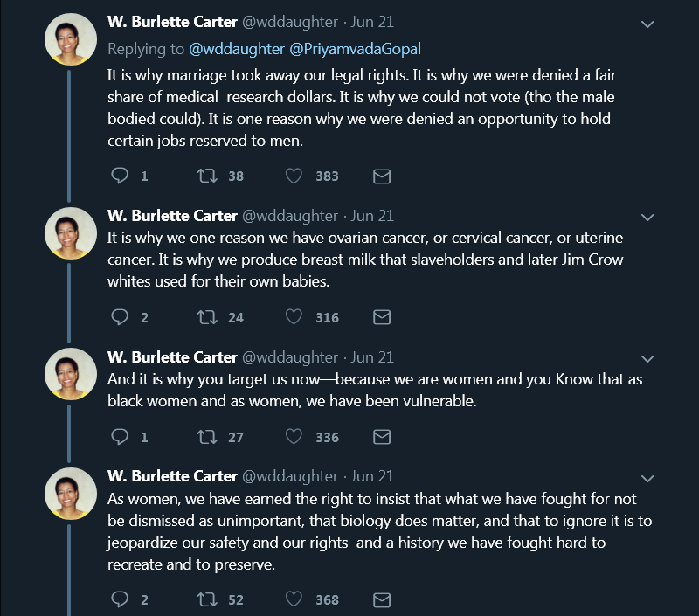Open more options on the first tweet
699x616 pixels.
tap(647, 24)
